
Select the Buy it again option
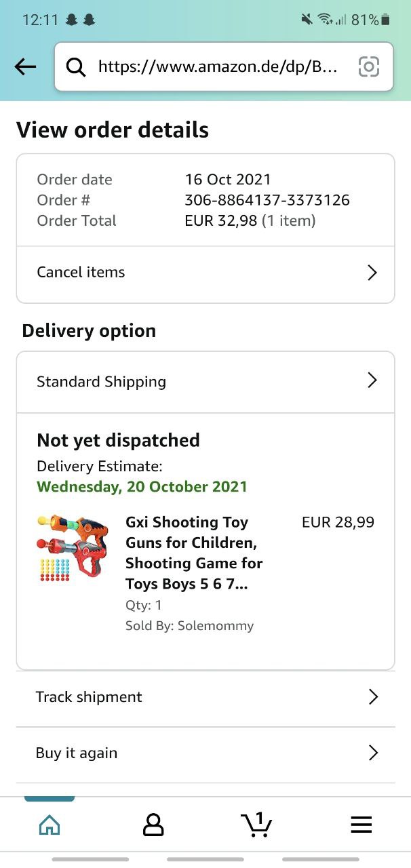(77, 753)
